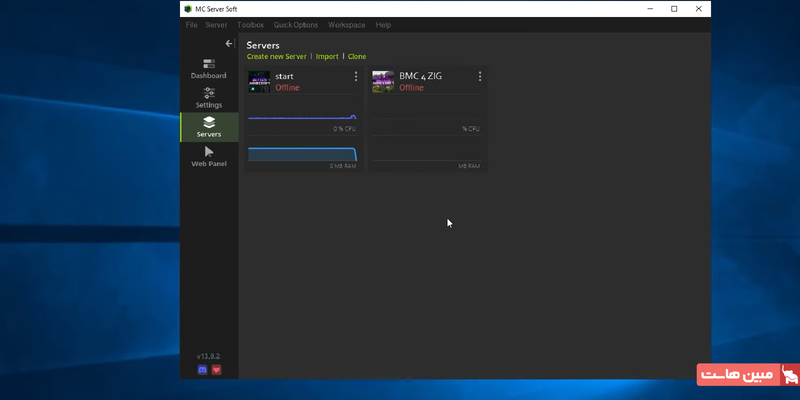Open the File menu
This screenshot has height=400, width=800.
tap(191, 25)
